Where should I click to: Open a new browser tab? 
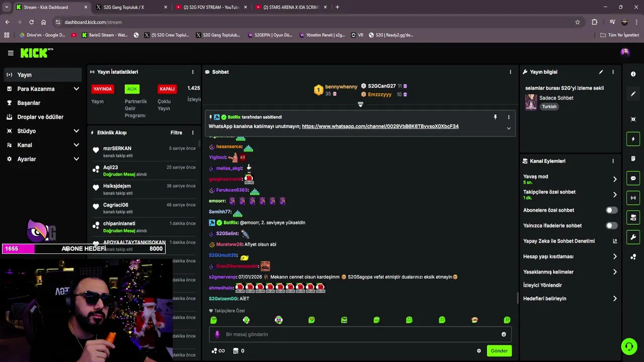coord(337,7)
